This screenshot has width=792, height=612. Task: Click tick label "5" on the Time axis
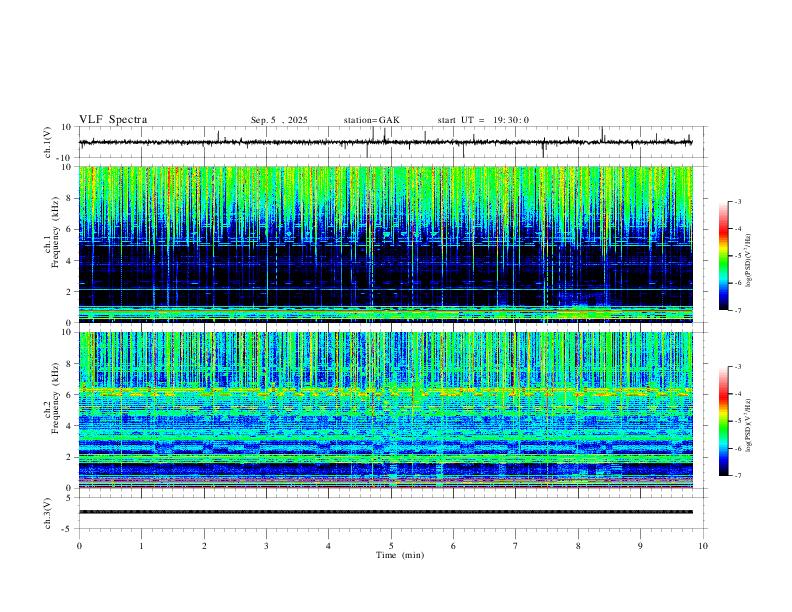pos(391,546)
